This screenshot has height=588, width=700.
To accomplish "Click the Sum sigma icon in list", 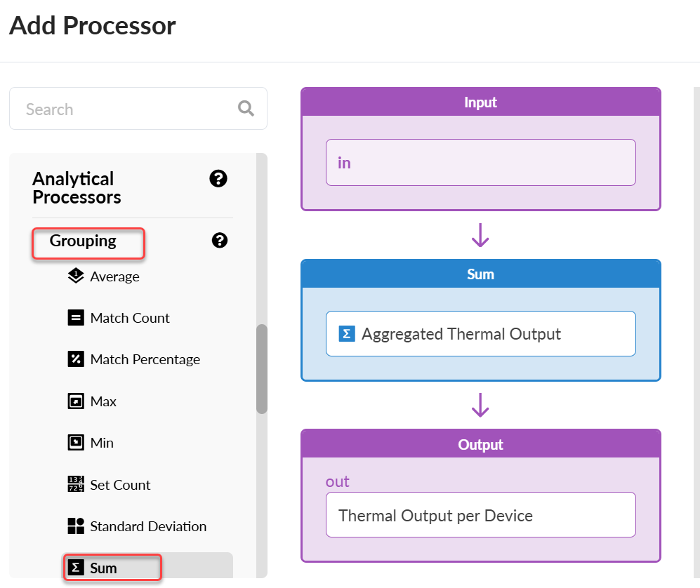I will (77, 568).
